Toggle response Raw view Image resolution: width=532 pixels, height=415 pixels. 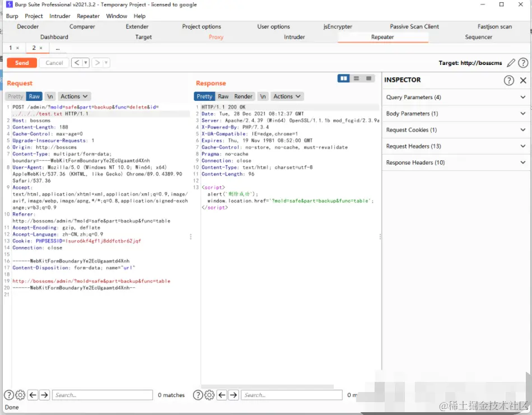[x=223, y=96]
